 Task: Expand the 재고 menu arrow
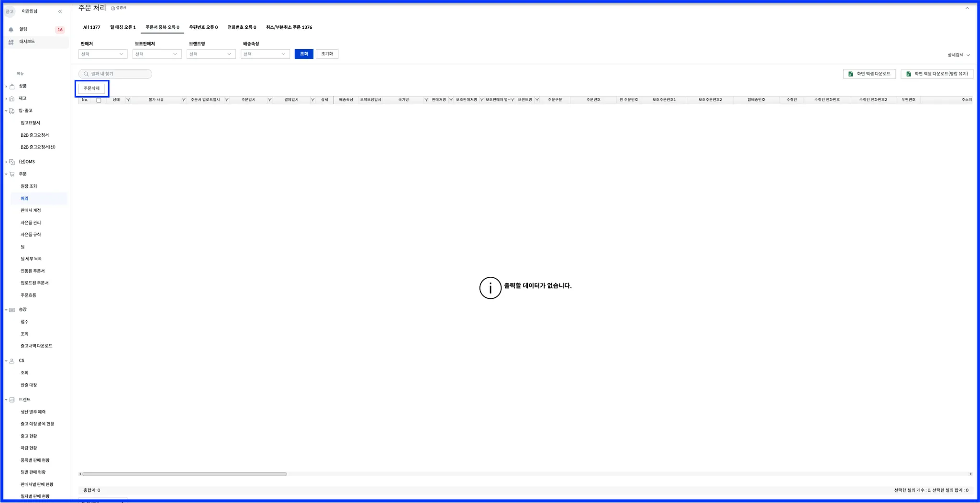click(x=6, y=98)
